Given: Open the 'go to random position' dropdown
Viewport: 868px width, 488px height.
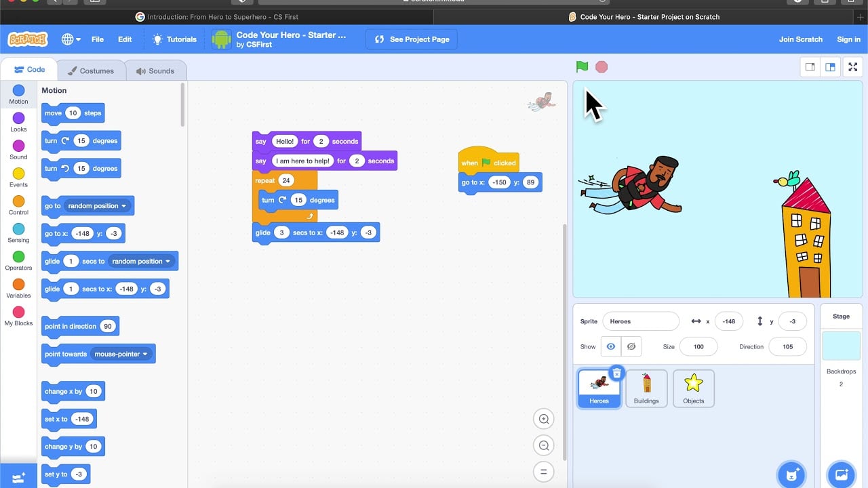Looking at the screenshot, I should pyautogui.click(x=125, y=205).
